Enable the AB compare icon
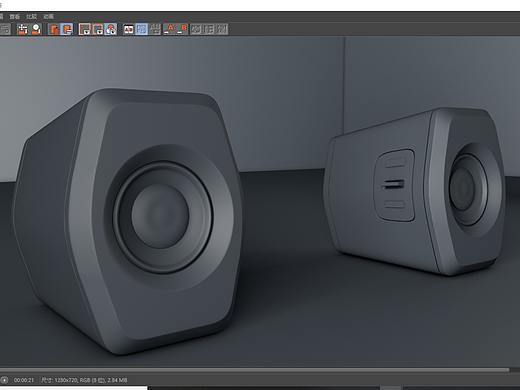The image size is (520, 390). point(129,29)
